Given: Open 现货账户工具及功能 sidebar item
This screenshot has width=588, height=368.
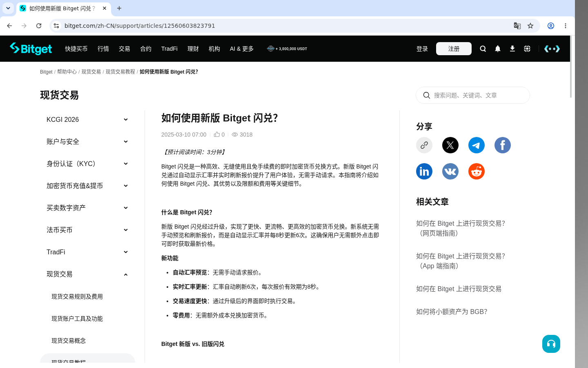Looking at the screenshot, I should click(x=77, y=319).
